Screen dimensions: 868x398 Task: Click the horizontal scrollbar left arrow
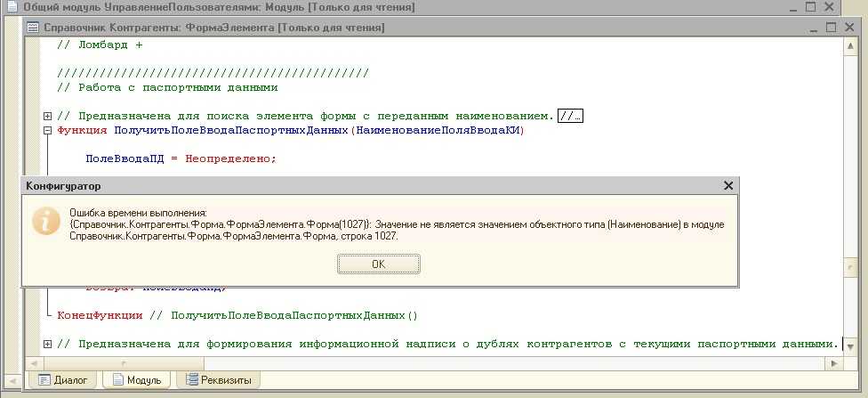(35, 363)
